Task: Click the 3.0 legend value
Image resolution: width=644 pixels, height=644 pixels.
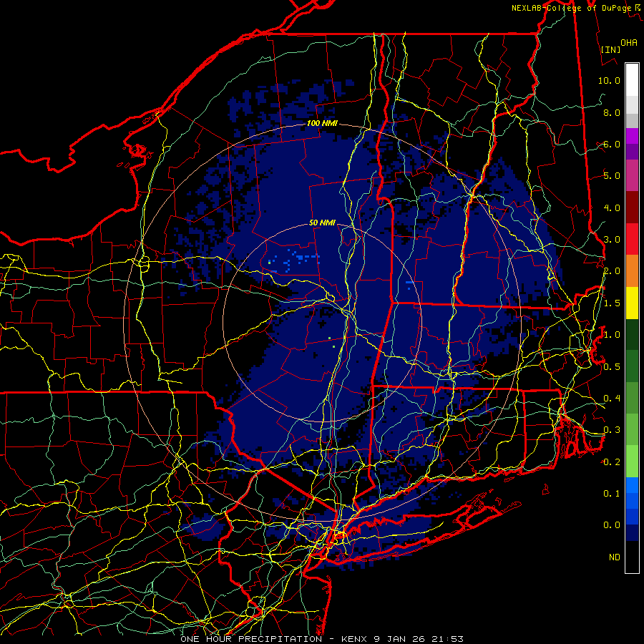Action: coord(612,240)
